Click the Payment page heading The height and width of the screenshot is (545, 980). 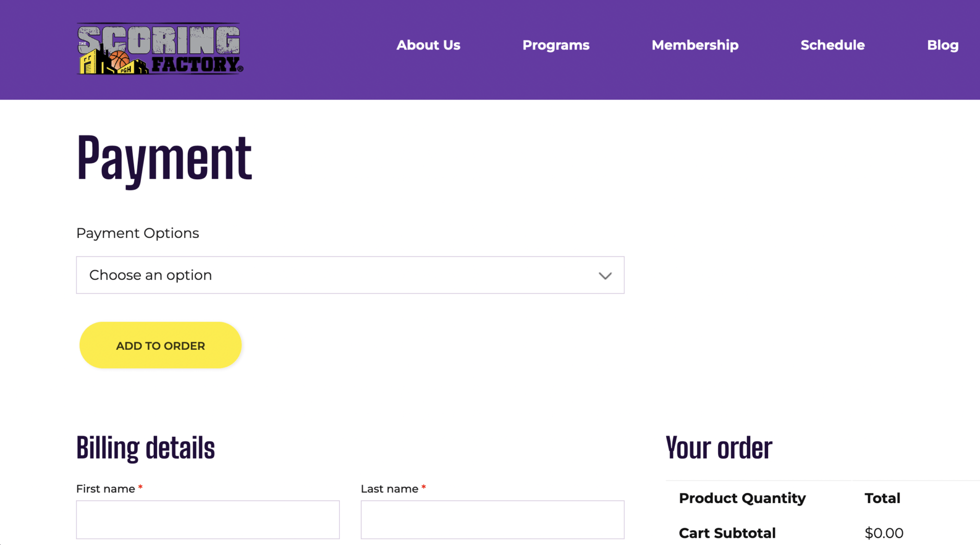click(164, 158)
